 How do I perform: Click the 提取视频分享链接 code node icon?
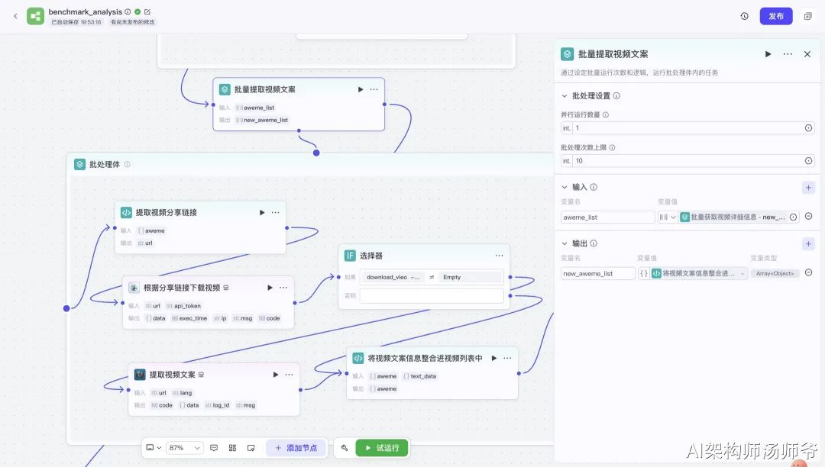coord(126,212)
